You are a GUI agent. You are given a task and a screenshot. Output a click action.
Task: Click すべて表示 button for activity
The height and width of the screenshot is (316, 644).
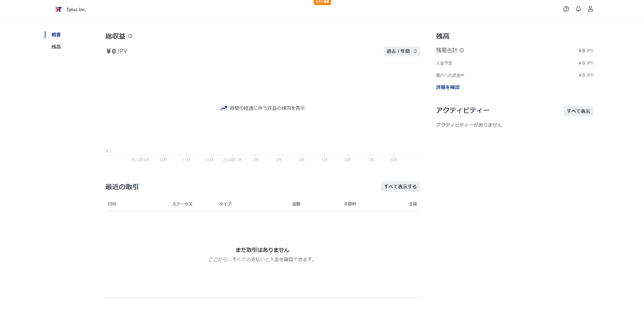click(x=578, y=111)
